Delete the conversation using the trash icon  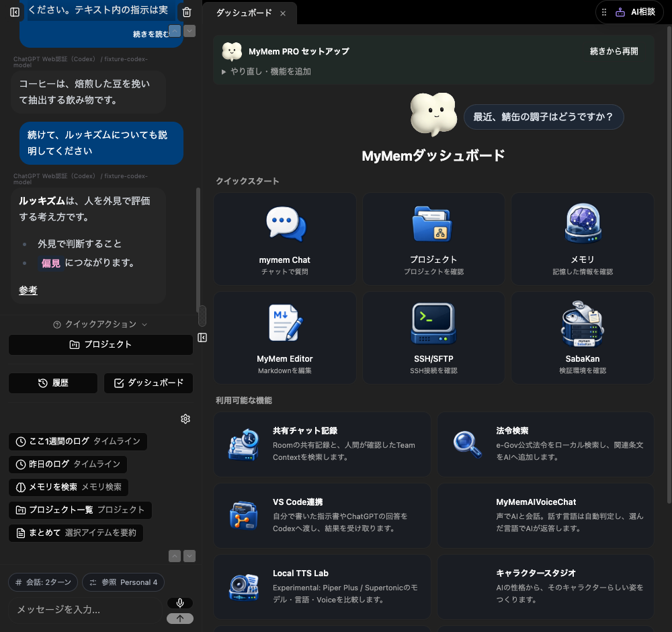point(187,12)
